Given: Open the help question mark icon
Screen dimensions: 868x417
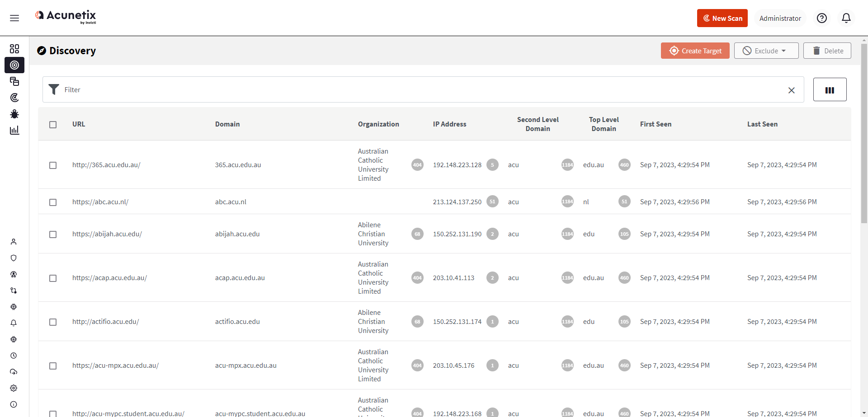Looking at the screenshot, I should (821, 18).
